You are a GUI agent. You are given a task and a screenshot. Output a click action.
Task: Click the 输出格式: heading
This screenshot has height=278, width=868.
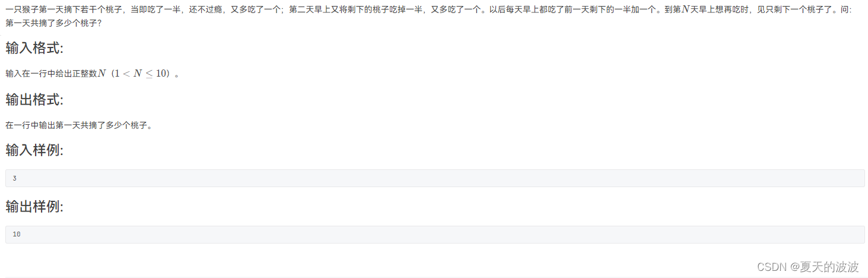click(34, 100)
